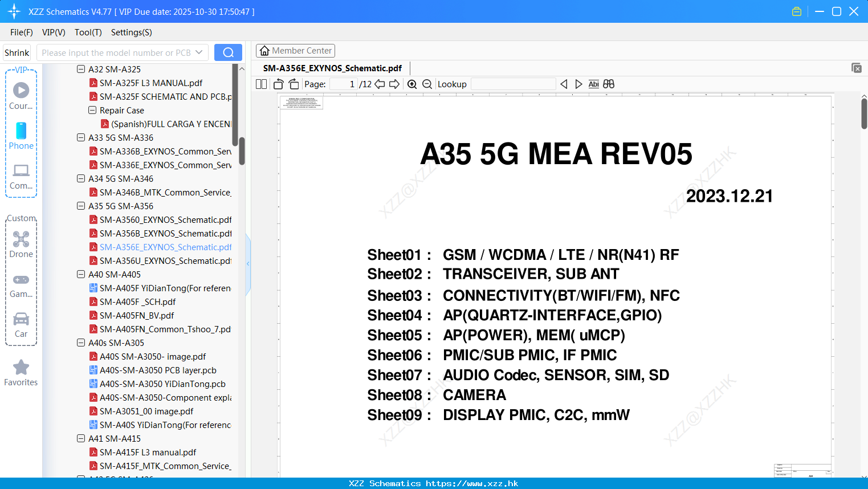Click the XZZ logo in title bar
The width and height of the screenshot is (868, 489).
point(14,11)
